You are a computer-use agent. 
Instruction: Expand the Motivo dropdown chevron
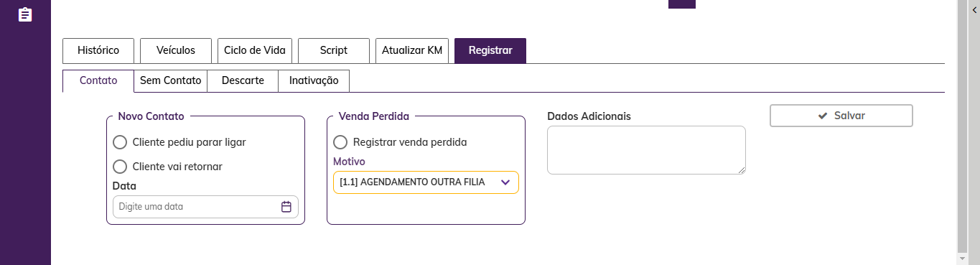tap(505, 182)
